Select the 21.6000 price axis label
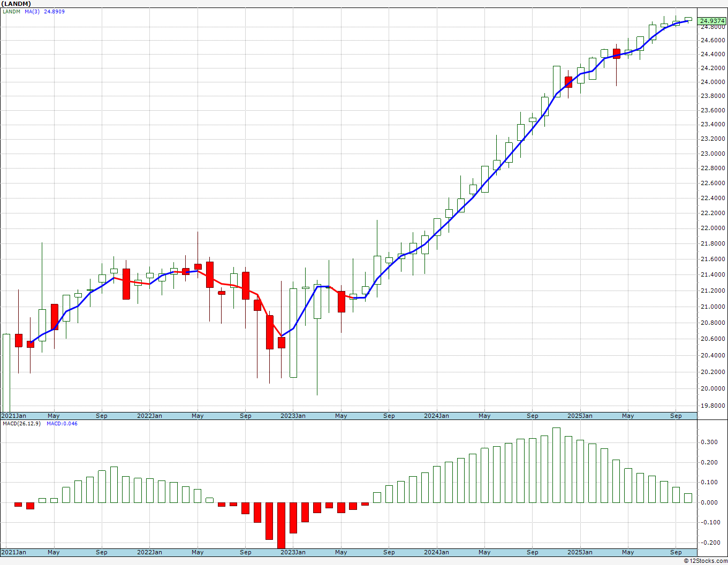This screenshot has width=728, height=565. pos(712,259)
